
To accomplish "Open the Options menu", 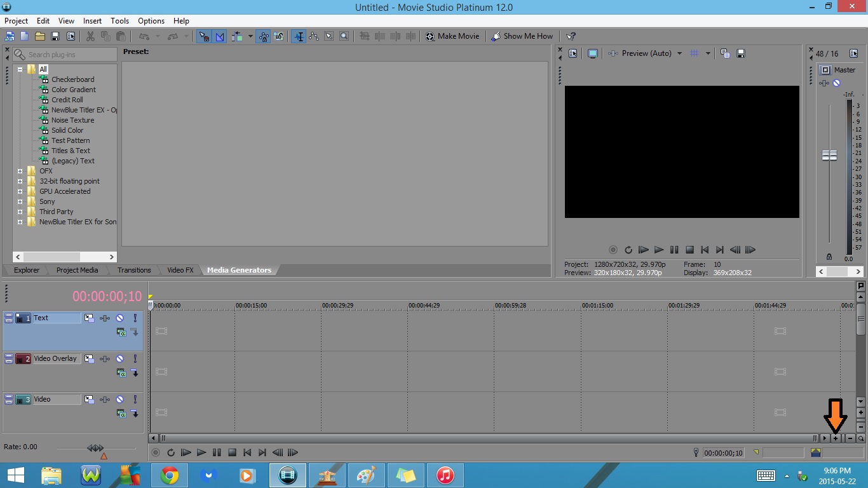I will 151,20.
